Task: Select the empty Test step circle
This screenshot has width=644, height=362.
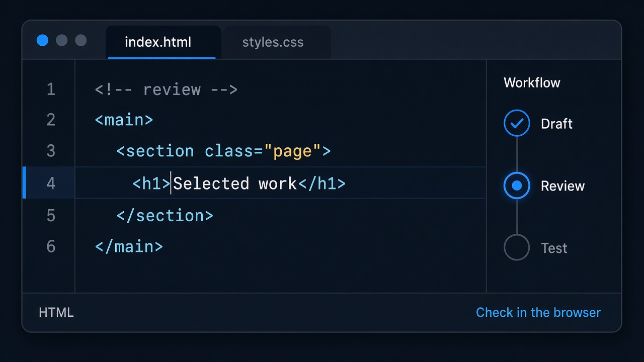Action: tap(517, 247)
